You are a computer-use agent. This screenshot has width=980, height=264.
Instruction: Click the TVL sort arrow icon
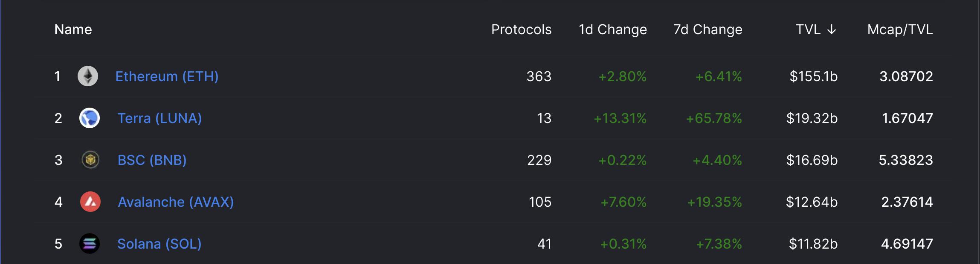point(831,29)
